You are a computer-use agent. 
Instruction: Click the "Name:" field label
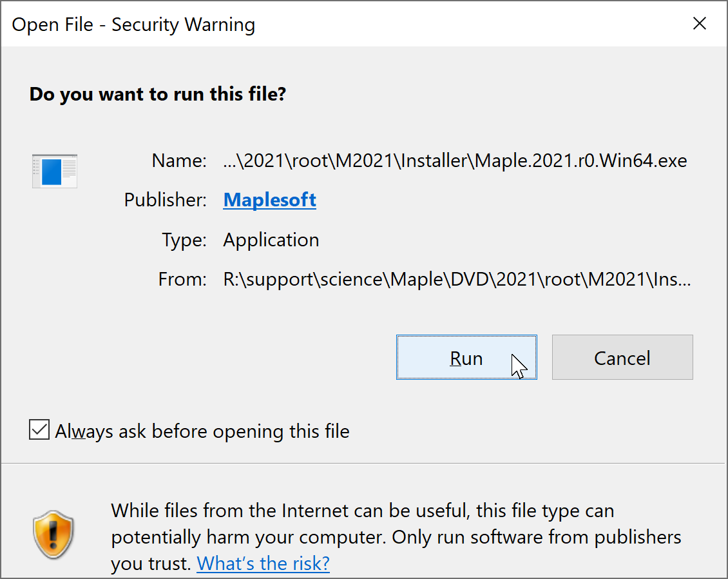[x=179, y=161]
